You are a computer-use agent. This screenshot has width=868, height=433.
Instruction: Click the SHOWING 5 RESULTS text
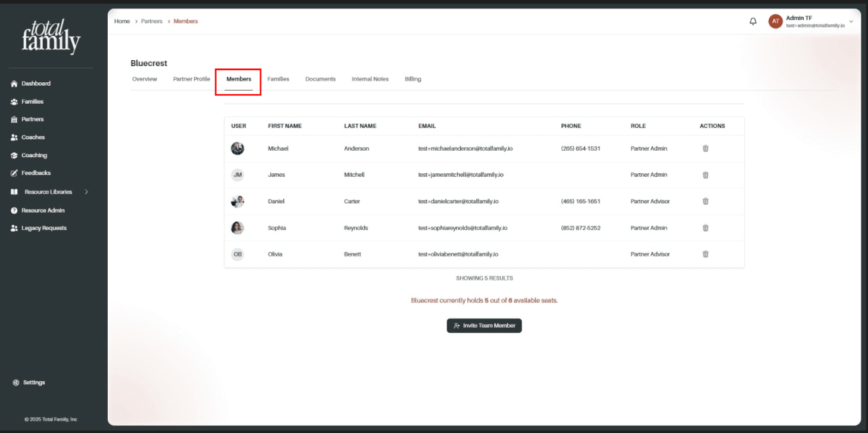point(485,278)
